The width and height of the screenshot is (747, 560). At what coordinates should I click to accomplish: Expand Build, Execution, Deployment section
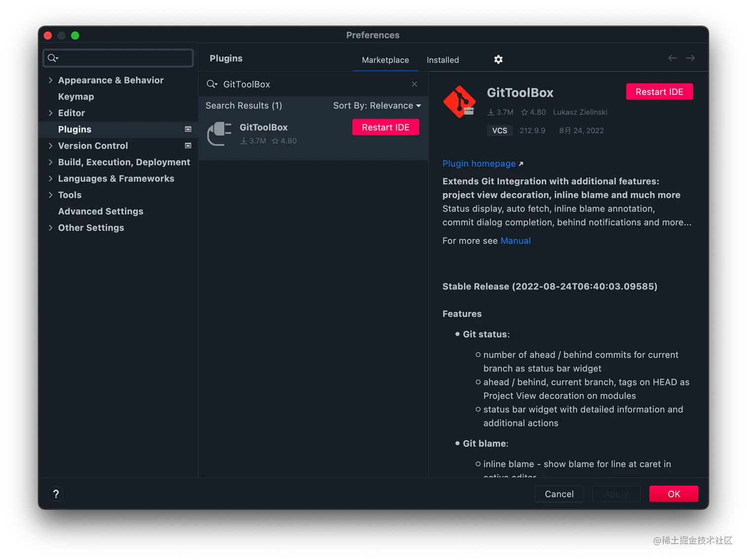click(x=50, y=162)
